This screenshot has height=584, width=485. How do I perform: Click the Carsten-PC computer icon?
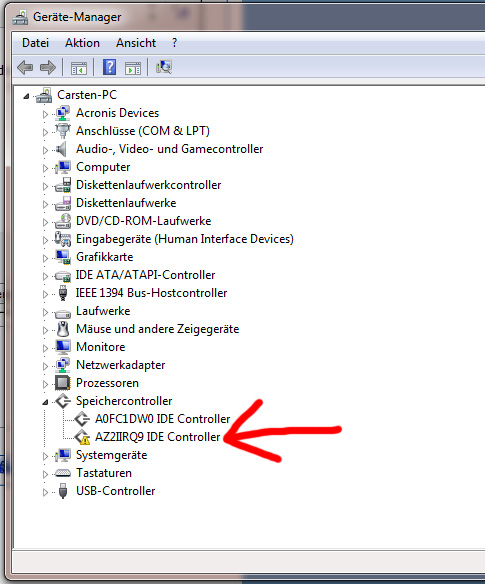click(44, 95)
